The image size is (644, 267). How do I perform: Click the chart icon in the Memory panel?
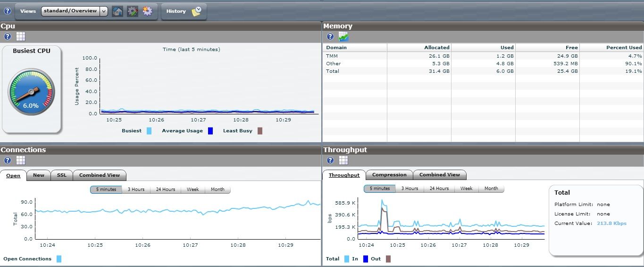pyautogui.click(x=343, y=36)
